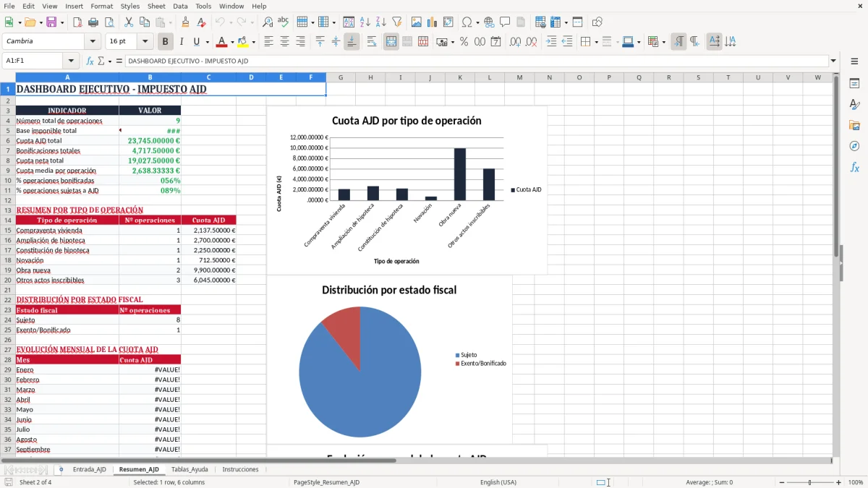868x488 pixels.
Task: Cut the selected cells
Action: [128, 22]
